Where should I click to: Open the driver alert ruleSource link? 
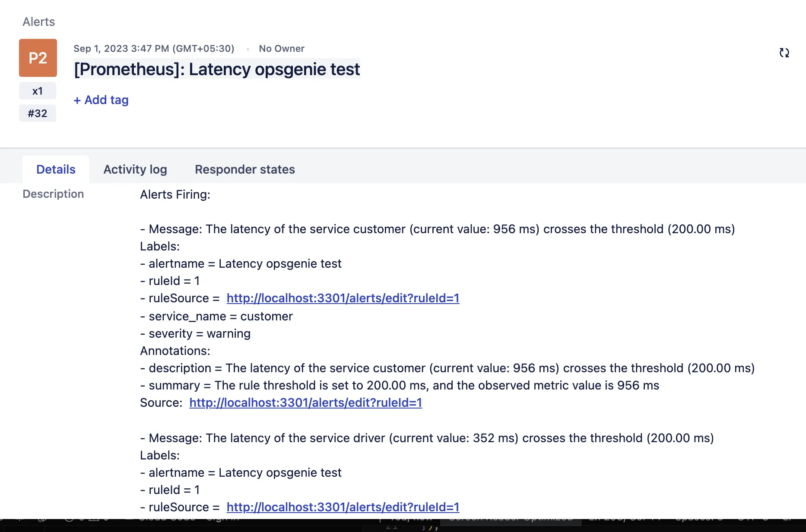click(x=343, y=507)
